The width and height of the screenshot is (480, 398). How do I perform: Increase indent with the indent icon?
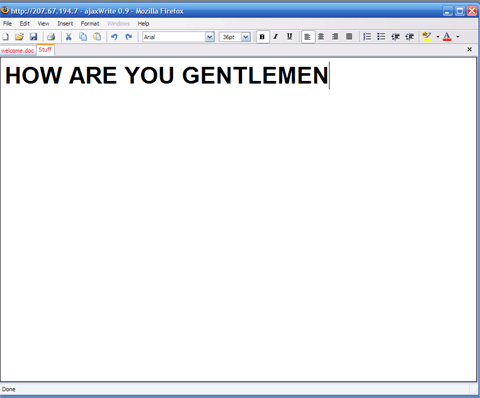(x=409, y=37)
